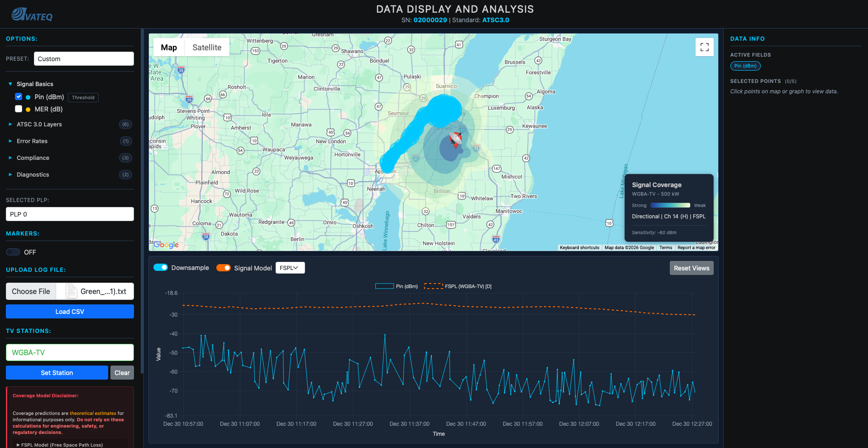The height and width of the screenshot is (448, 868).
Task: Uncheck the Pin (dBm) checkbox
Action: tap(19, 96)
